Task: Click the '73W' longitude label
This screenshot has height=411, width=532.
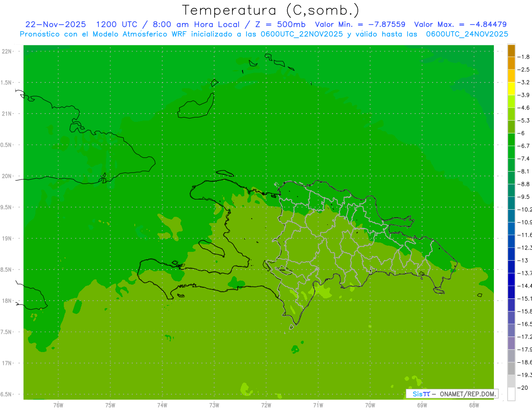Action: (x=214, y=405)
